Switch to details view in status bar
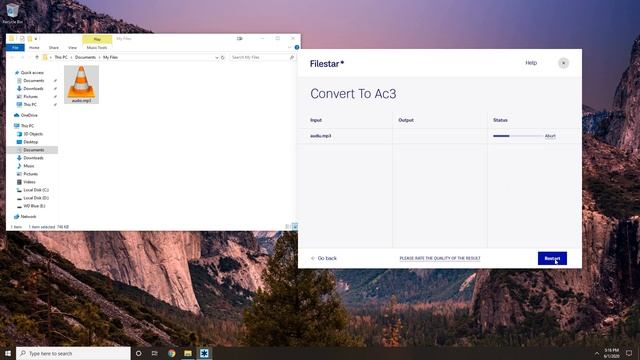 tap(287, 227)
